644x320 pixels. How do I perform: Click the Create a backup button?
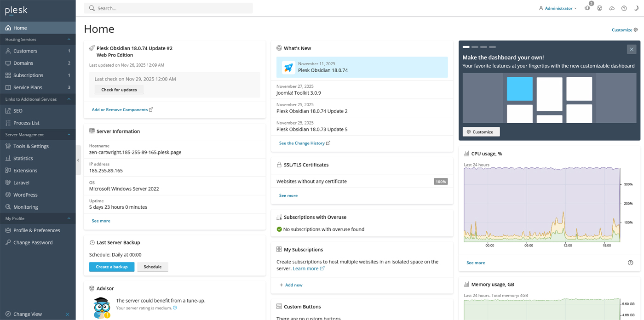click(112, 267)
